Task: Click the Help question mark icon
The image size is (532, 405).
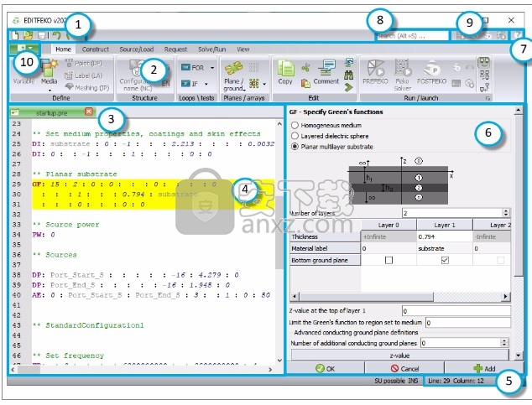Action: click(x=518, y=35)
